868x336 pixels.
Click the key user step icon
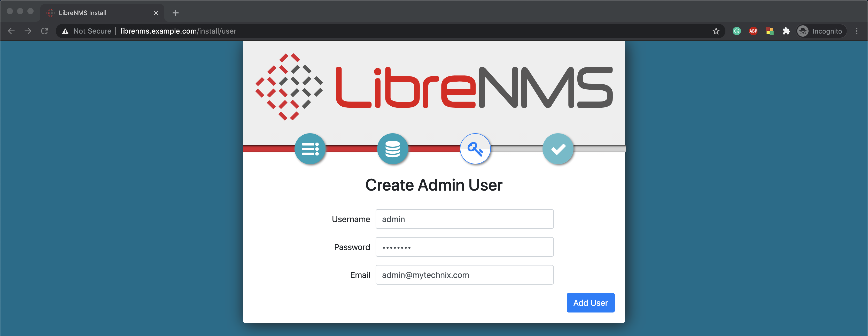click(x=475, y=149)
